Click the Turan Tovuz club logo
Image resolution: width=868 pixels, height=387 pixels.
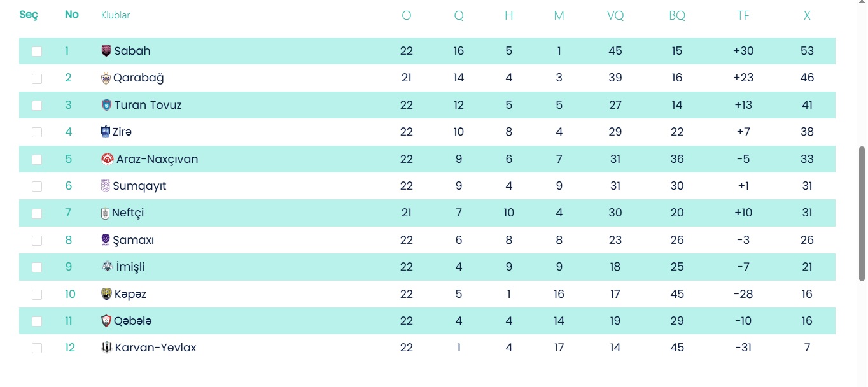[x=106, y=105]
